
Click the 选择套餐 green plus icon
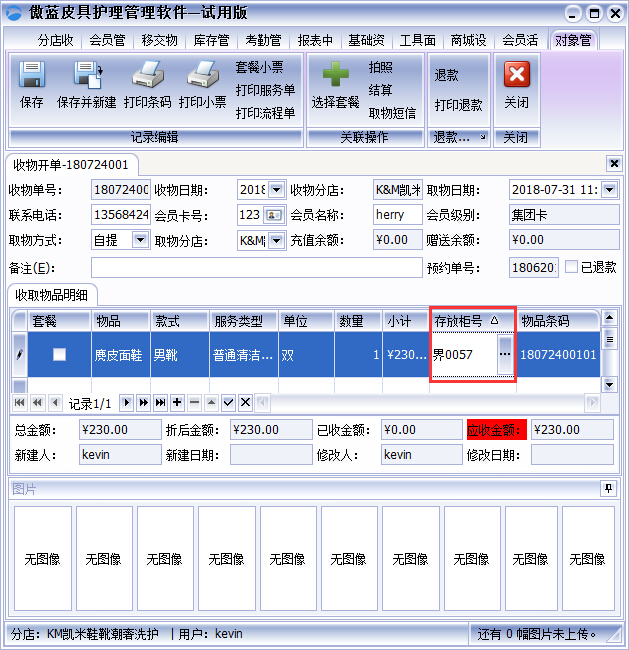click(335, 76)
